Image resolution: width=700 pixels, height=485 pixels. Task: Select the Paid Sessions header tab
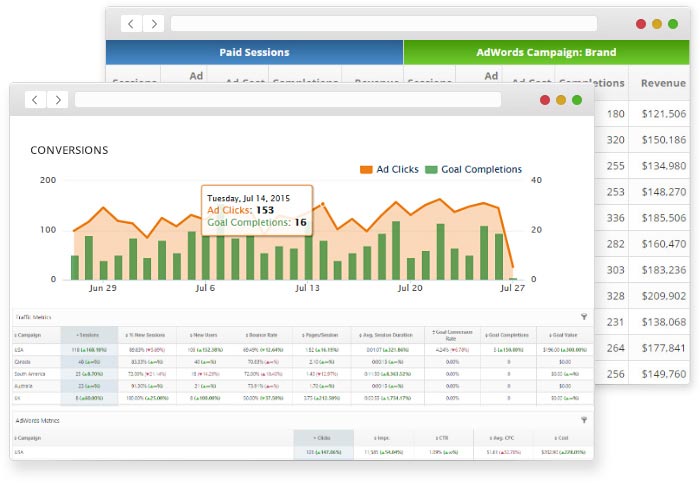click(x=254, y=52)
